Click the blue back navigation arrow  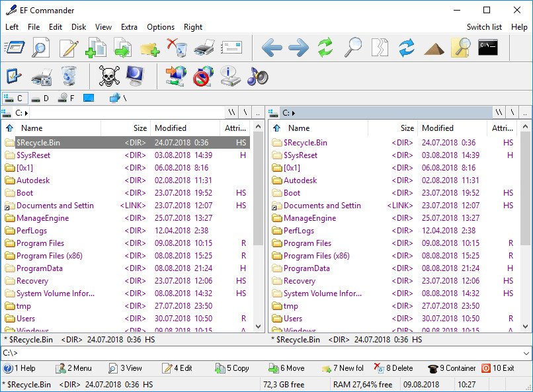(274, 47)
